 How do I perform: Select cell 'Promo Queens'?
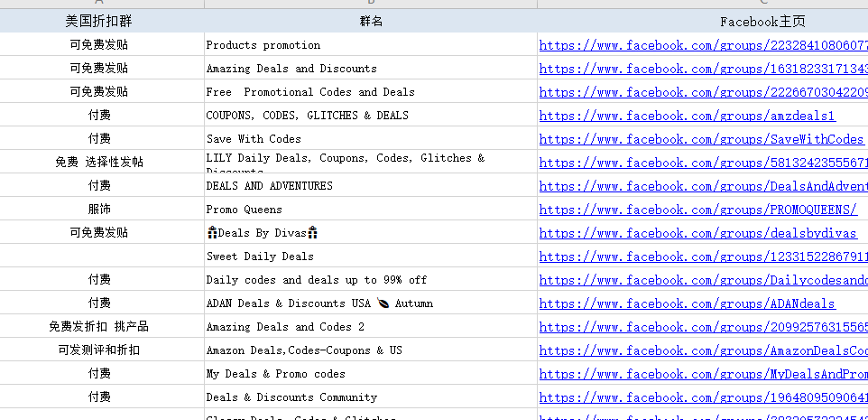tap(371, 209)
